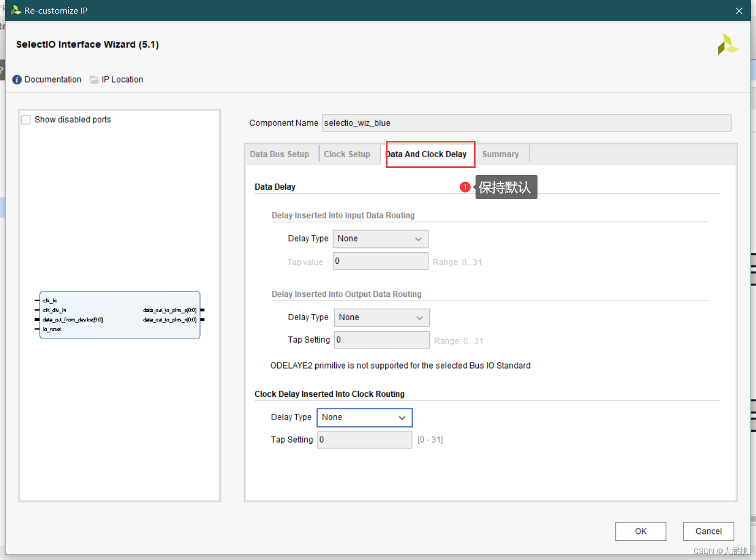Open clock routing Delay Type dropdown

coord(365,418)
